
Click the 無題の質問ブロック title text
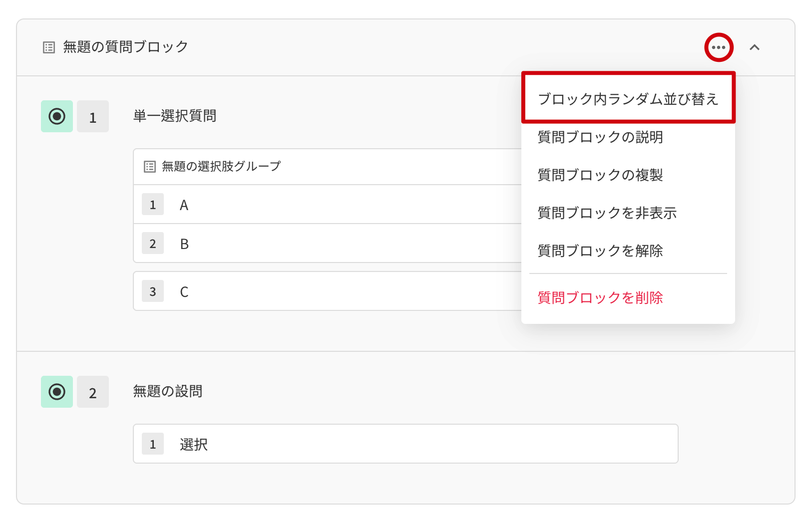tap(125, 47)
